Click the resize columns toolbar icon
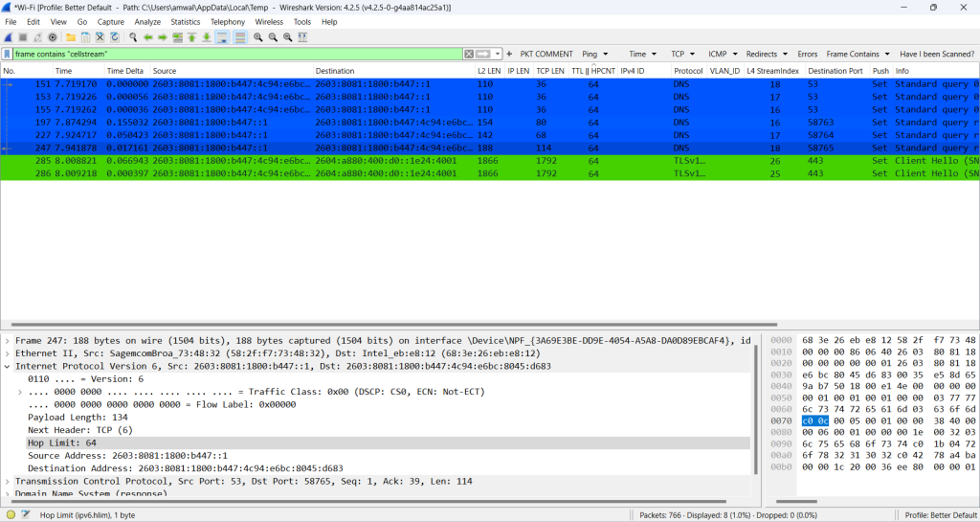Screen dimensions: 980x522 pos(303,37)
